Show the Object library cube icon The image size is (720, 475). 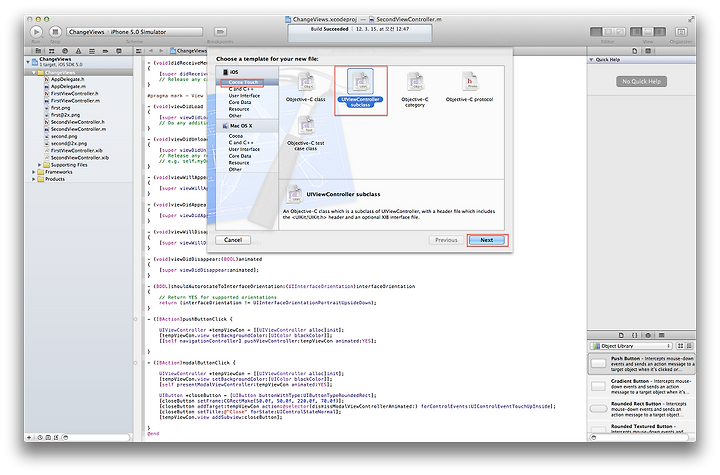click(648, 335)
